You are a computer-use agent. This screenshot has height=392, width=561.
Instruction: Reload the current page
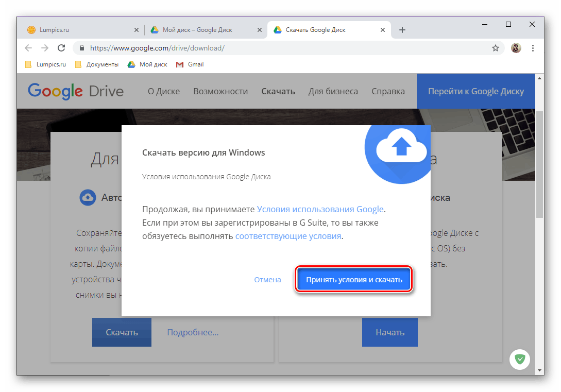click(61, 48)
